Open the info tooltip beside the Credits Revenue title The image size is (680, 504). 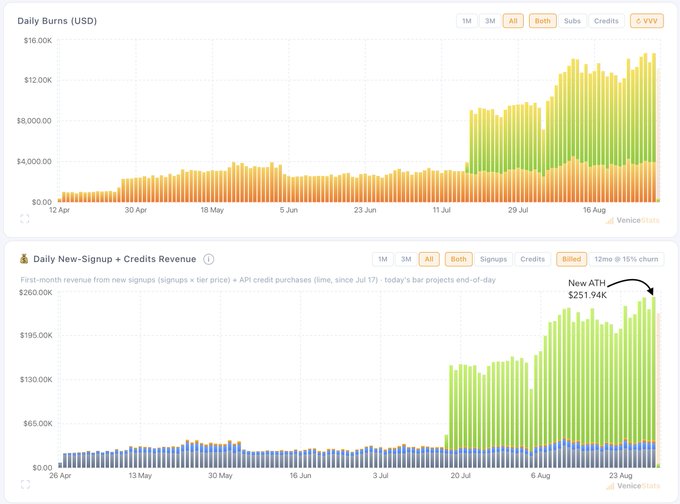209,259
